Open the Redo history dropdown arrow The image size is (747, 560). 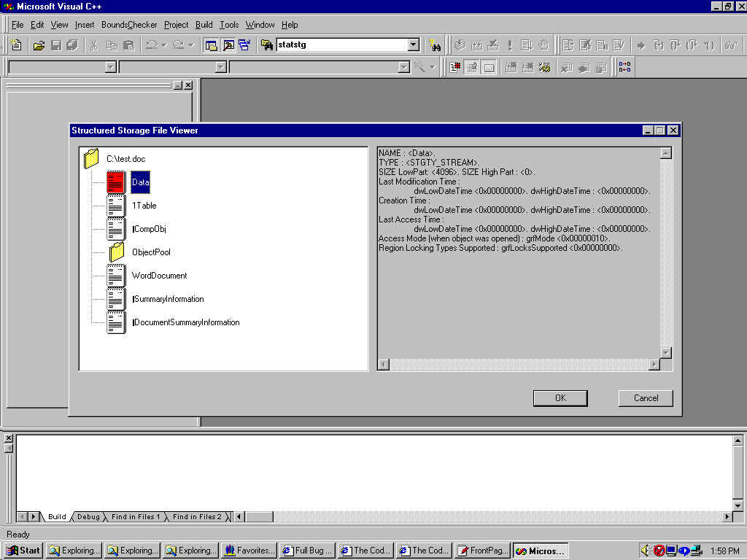point(191,45)
